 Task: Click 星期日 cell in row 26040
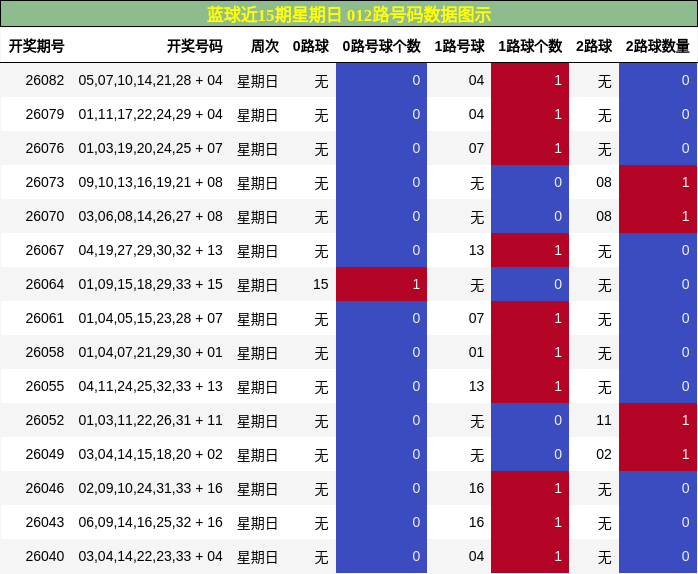tap(257, 557)
